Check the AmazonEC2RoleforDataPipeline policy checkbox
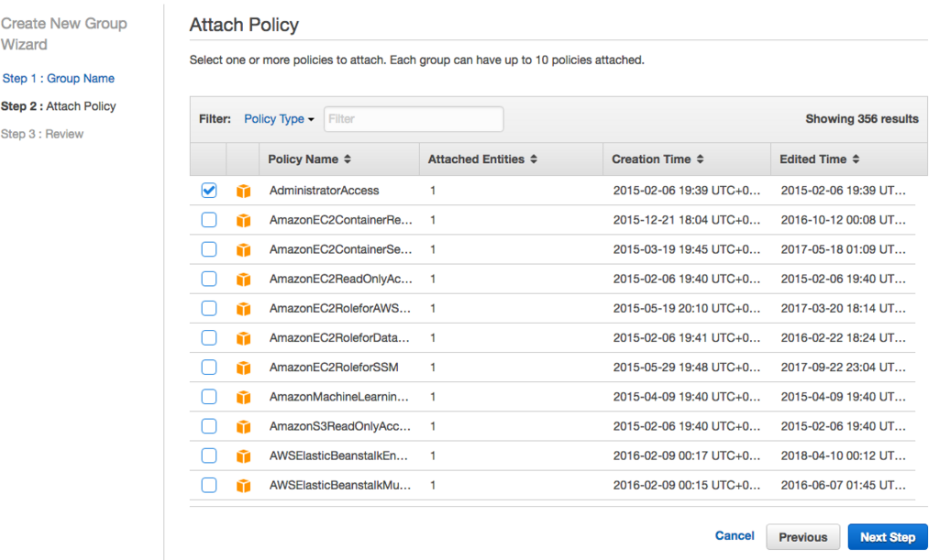The height and width of the screenshot is (560, 939). click(209, 338)
